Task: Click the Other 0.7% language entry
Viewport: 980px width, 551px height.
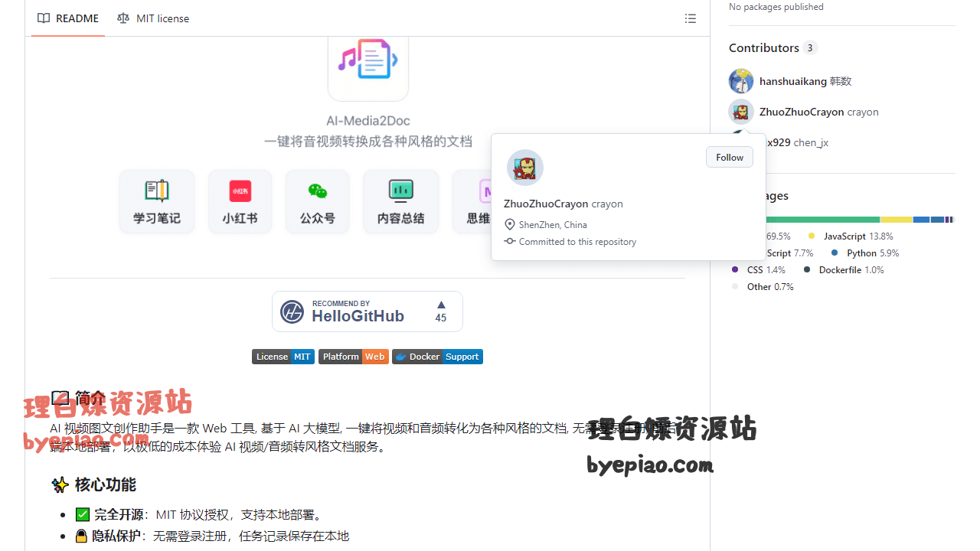Action: (763, 287)
